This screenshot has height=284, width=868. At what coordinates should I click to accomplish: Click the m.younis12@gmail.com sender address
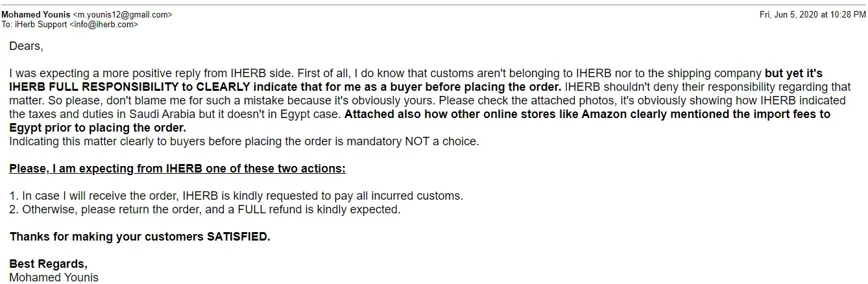pyautogui.click(x=121, y=14)
